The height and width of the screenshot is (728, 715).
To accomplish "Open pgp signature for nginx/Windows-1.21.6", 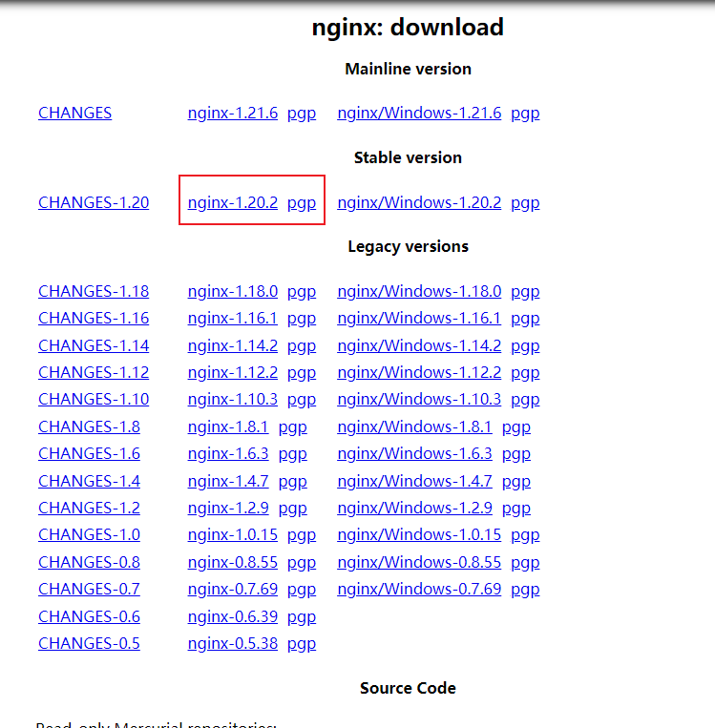I will coord(525,114).
